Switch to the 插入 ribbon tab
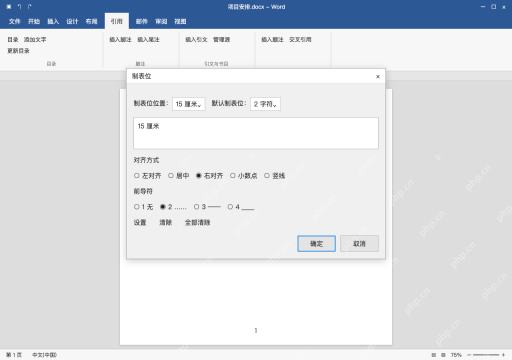Viewport: 512px width, 360px height. click(x=53, y=21)
